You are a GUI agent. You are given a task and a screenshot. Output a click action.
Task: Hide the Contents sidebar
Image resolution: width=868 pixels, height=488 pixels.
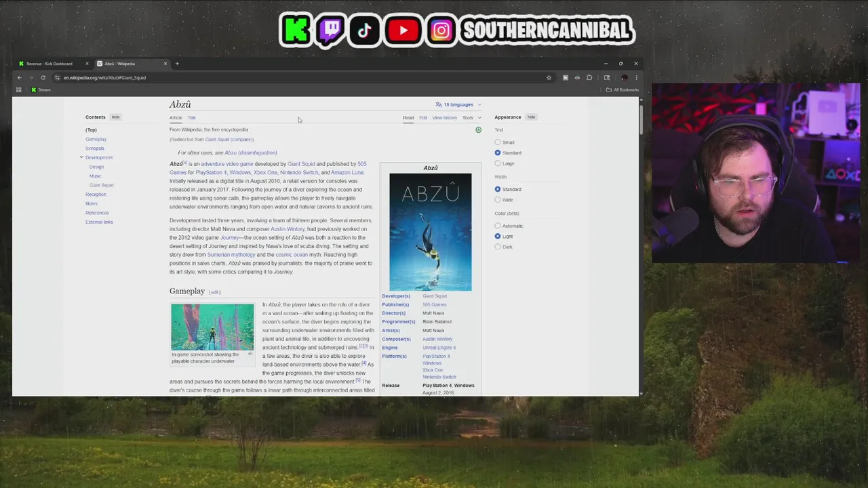pos(115,117)
